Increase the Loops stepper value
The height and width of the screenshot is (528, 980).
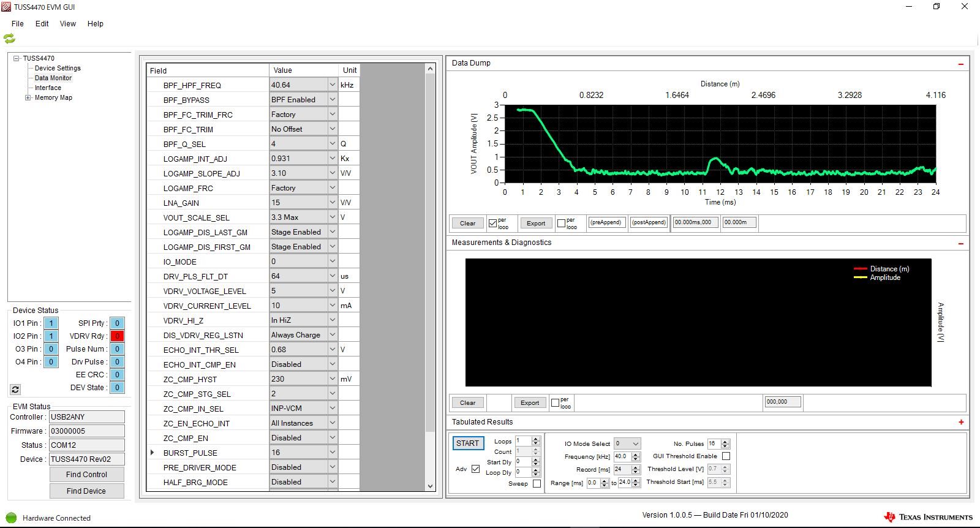pyautogui.click(x=536, y=439)
